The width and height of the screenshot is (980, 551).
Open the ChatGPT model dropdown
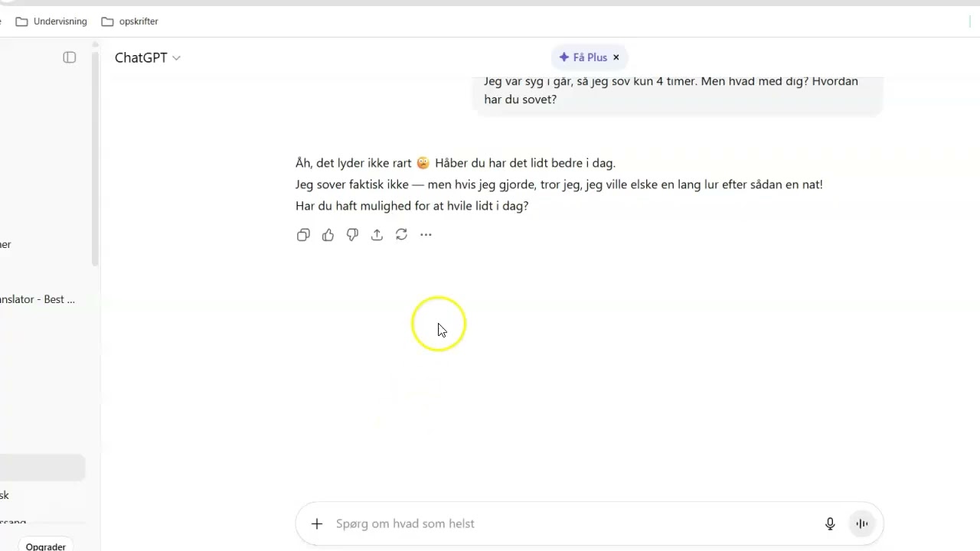point(147,57)
